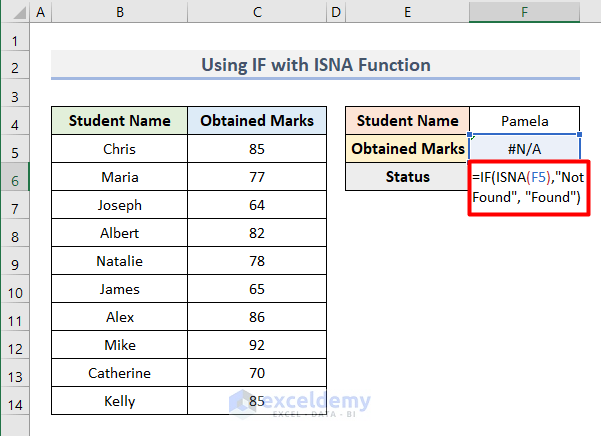Select row 6 header
601x436 pixels.
[15, 177]
